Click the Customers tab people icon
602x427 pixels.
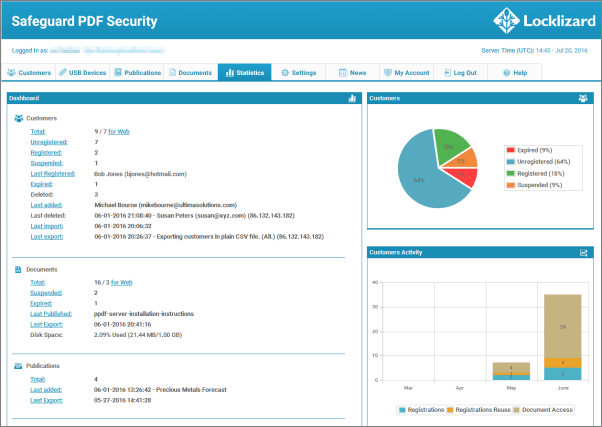[x=12, y=72]
